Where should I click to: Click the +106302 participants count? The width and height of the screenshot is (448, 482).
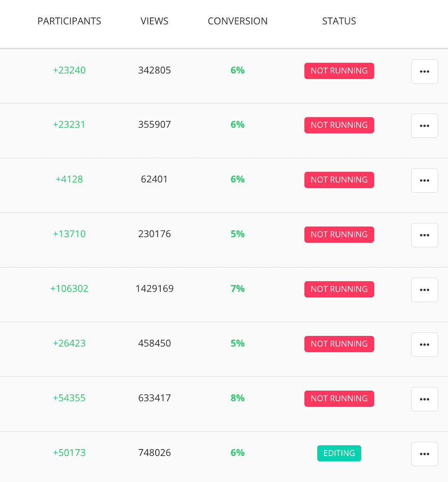(69, 289)
